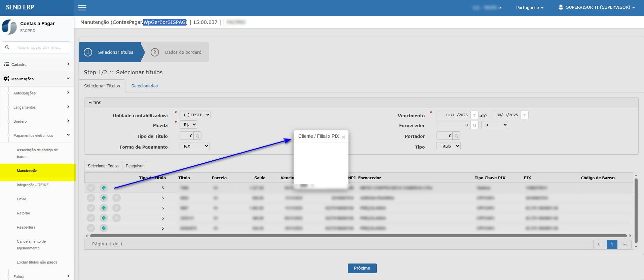Tick the select checkmark in the third row

pos(91,208)
